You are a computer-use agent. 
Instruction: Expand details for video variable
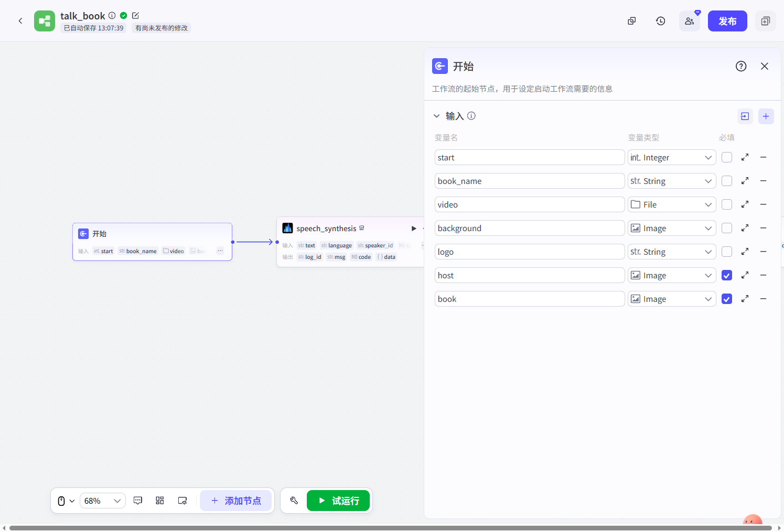pyautogui.click(x=745, y=204)
